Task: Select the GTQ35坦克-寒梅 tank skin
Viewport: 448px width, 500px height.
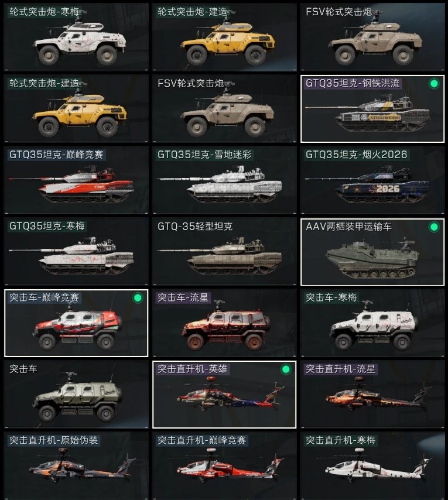Action: (76, 252)
